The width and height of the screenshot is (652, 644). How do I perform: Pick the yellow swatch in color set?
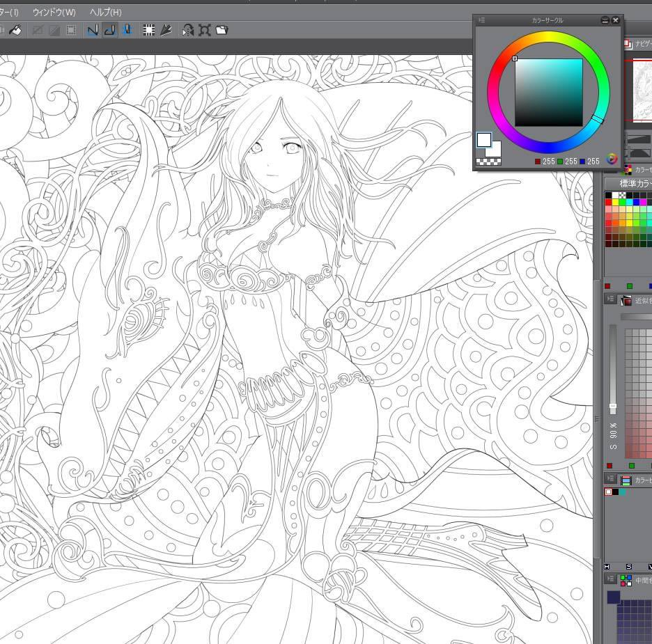point(615,202)
